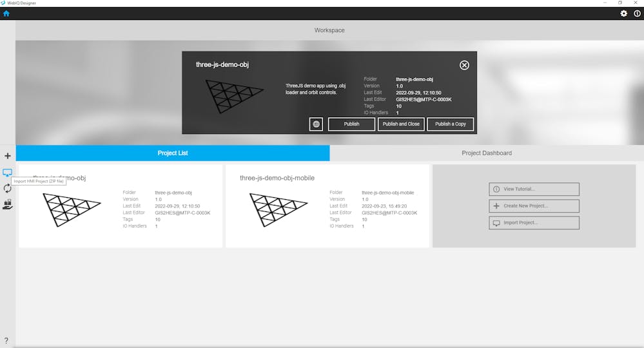Click last editor value in open project panel
Screen dimensions: 644x348
coord(424,99)
